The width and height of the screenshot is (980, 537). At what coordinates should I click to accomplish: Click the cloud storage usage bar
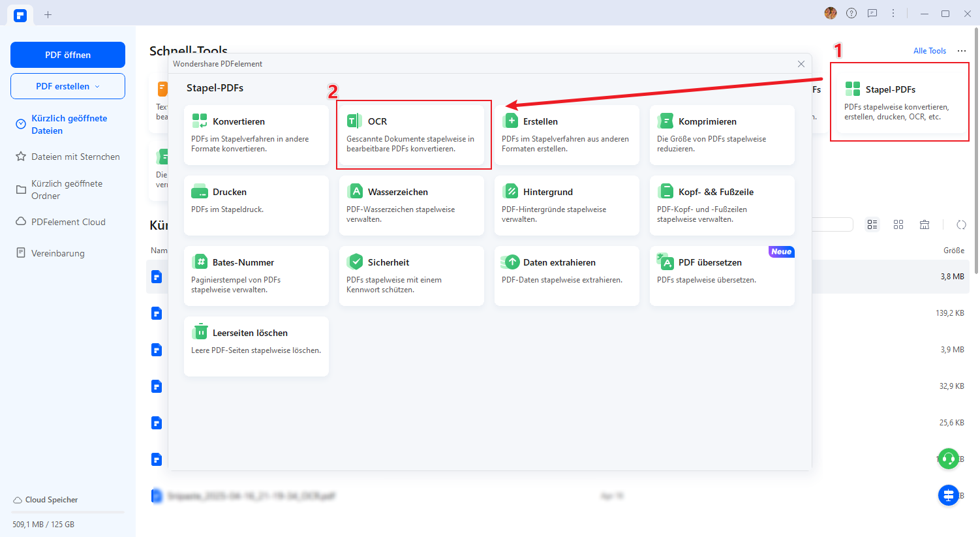click(68, 512)
